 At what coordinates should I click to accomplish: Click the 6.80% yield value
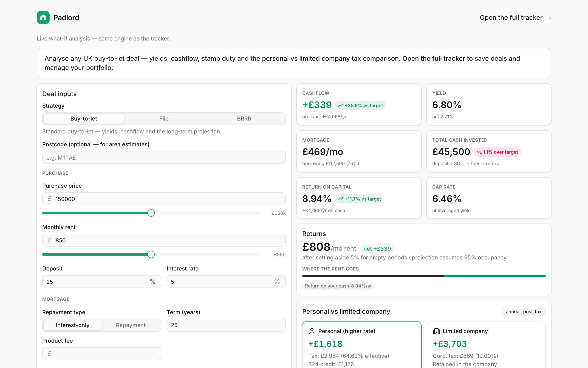pos(447,105)
